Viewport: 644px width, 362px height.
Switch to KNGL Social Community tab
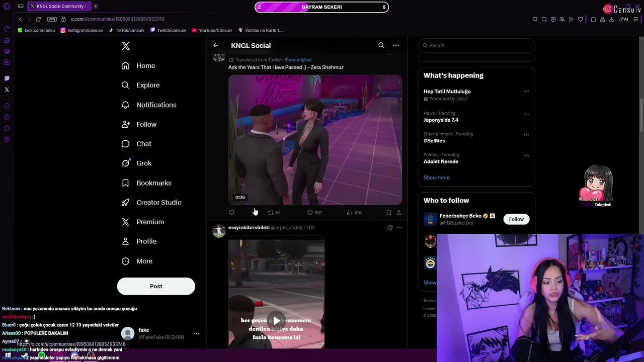click(58, 7)
